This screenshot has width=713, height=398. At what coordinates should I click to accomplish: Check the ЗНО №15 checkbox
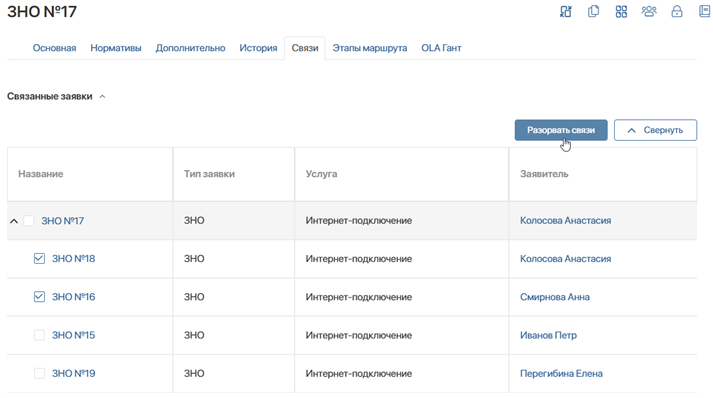click(x=40, y=335)
